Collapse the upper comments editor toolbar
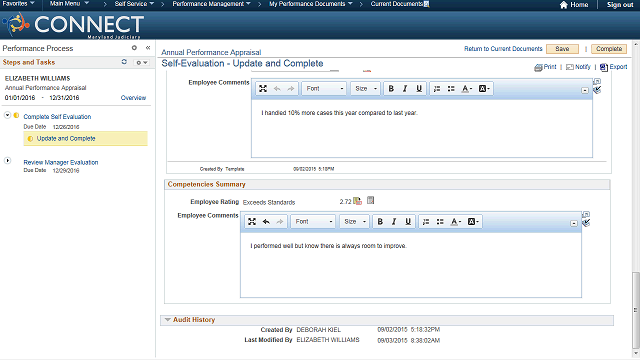 pyautogui.click(x=585, y=90)
